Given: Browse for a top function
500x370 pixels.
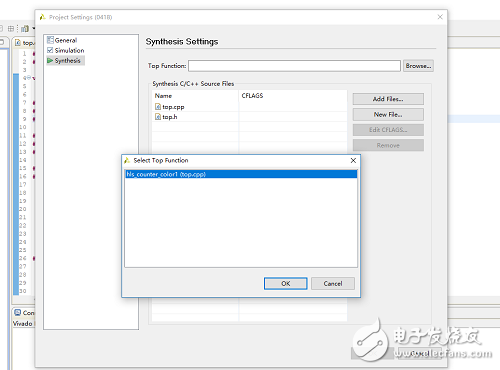Looking at the screenshot, I should coord(418,66).
